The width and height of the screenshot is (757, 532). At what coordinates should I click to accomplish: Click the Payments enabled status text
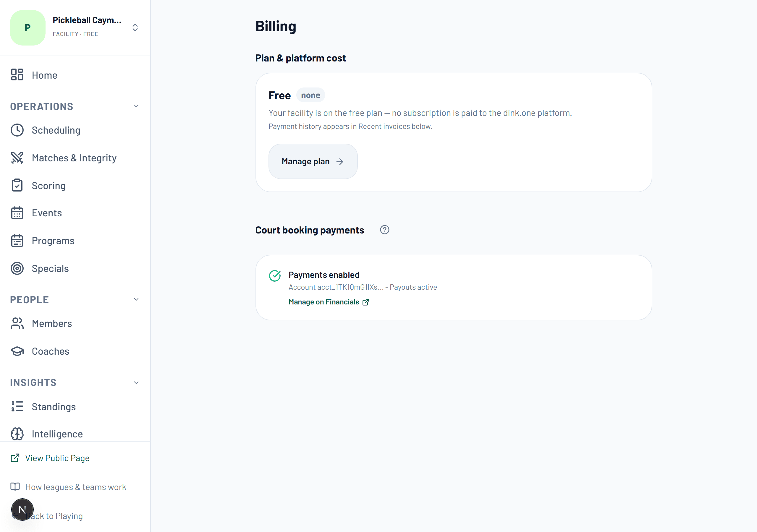(x=324, y=275)
